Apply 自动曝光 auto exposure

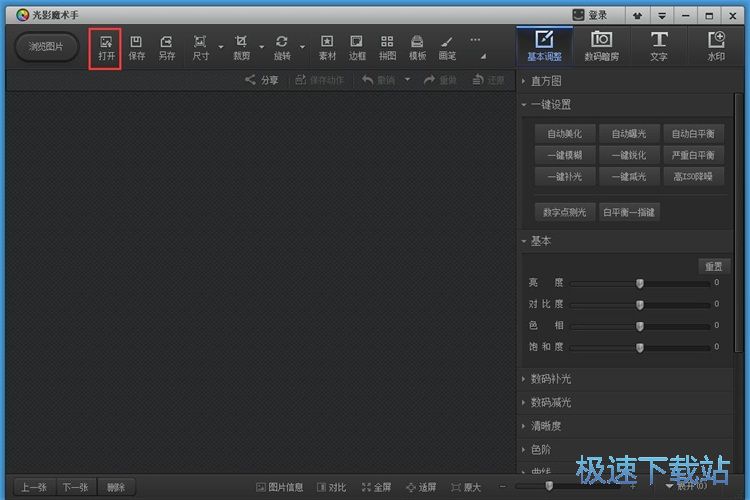pyautogui.click(x=629, y=133)
